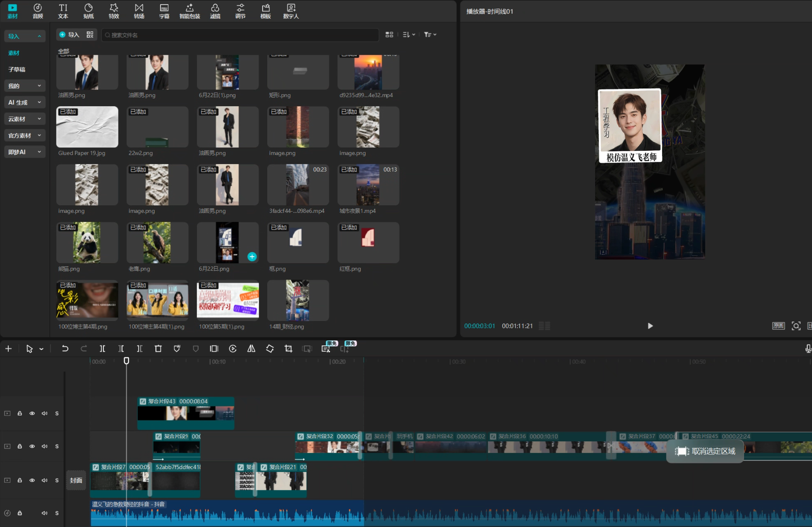Open the 特效 effects panel
This screenshot has width=812, height=527.
(114, 11)
